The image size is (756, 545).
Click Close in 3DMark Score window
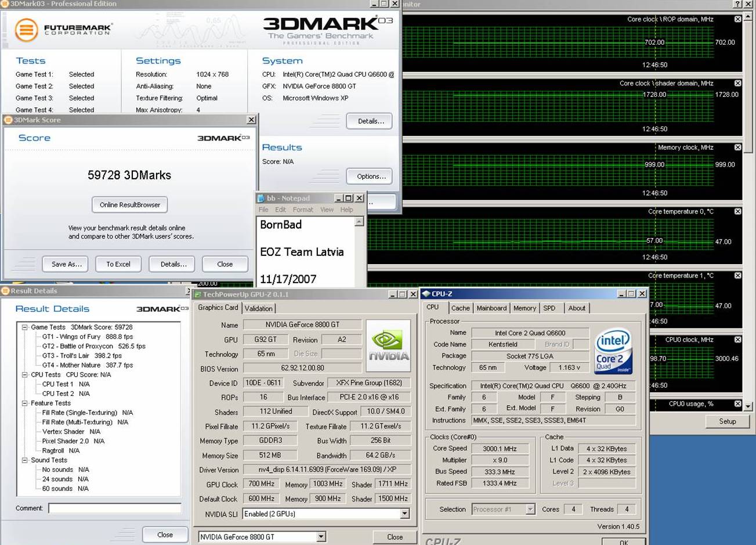[x=225, y=264]
